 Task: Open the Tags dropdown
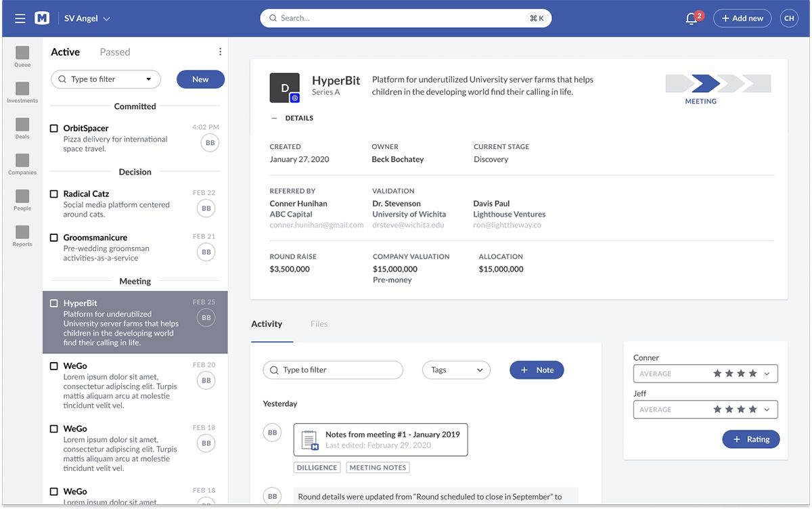click(457, 370)
